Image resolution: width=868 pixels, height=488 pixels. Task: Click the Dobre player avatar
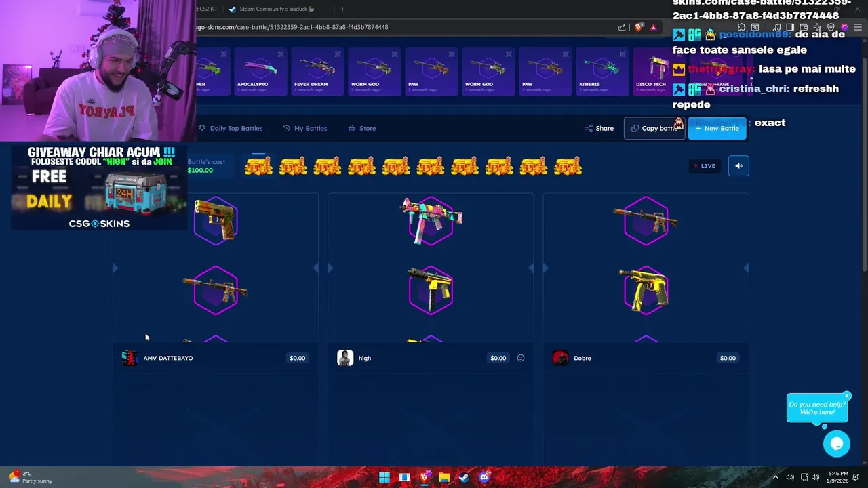pos(561,358)
